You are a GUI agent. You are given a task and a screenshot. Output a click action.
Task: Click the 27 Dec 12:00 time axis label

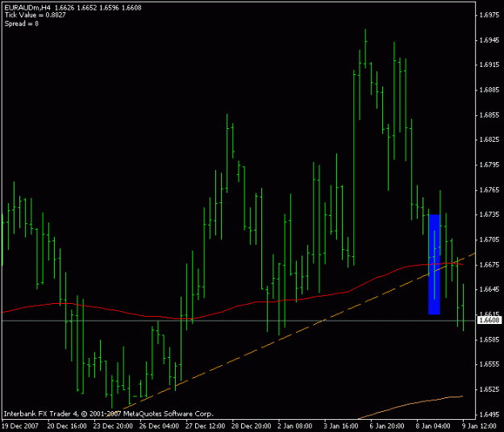click(x=205, y=426)
